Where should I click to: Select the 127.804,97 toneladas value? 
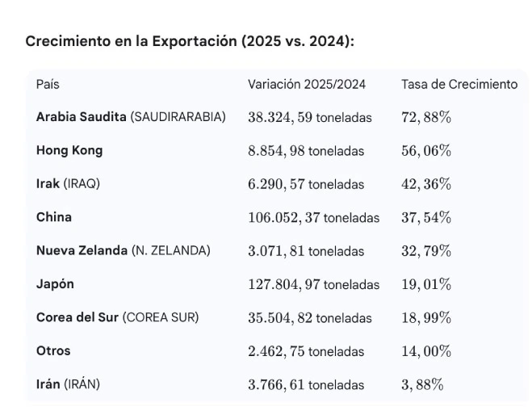313,284
